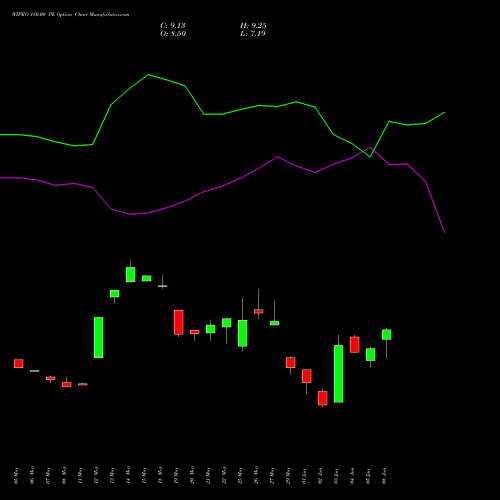Click the close value 'C: 9.13'

(173, 26)
